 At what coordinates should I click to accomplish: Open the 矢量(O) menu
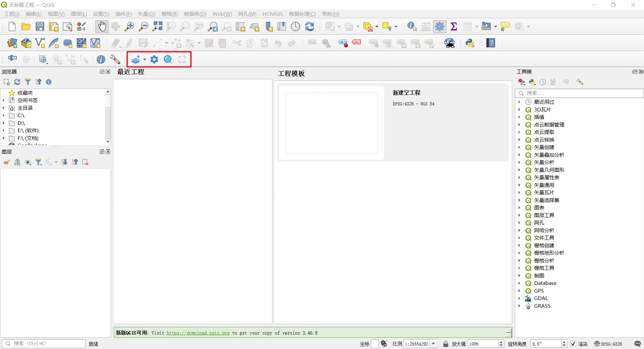click(x=146, y=14)
